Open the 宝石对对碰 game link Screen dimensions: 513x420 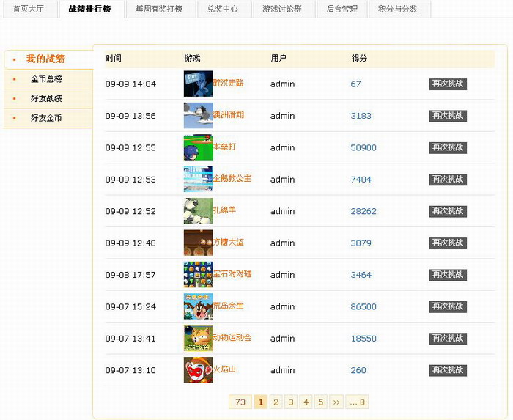(232, 274)
